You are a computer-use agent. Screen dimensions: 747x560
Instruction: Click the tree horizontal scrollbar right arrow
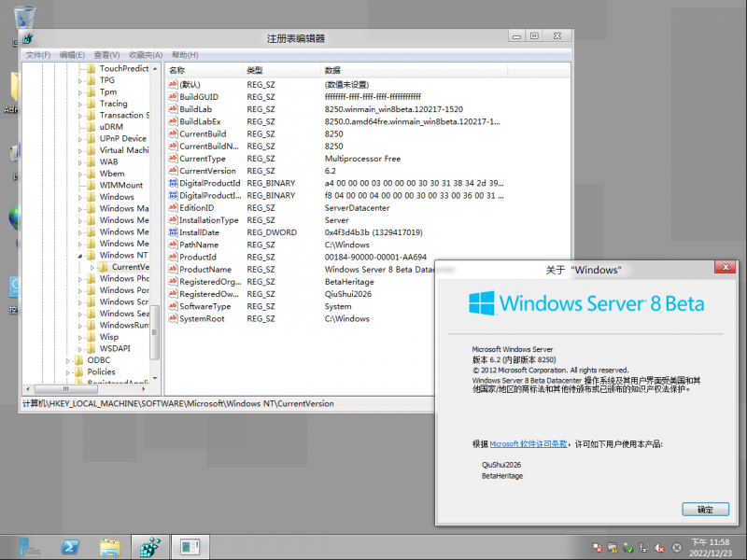pos(144,389)
